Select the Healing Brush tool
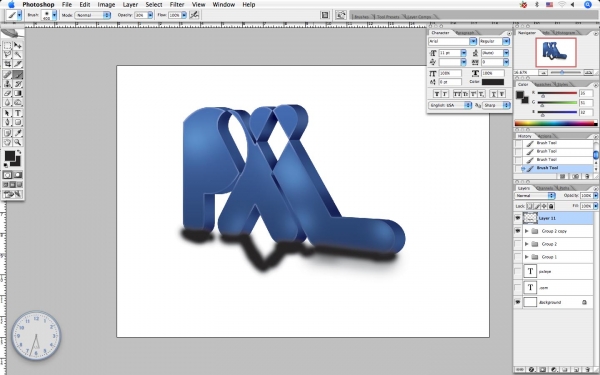Viewport: 600px width, 375px height. tap(7, 75)
